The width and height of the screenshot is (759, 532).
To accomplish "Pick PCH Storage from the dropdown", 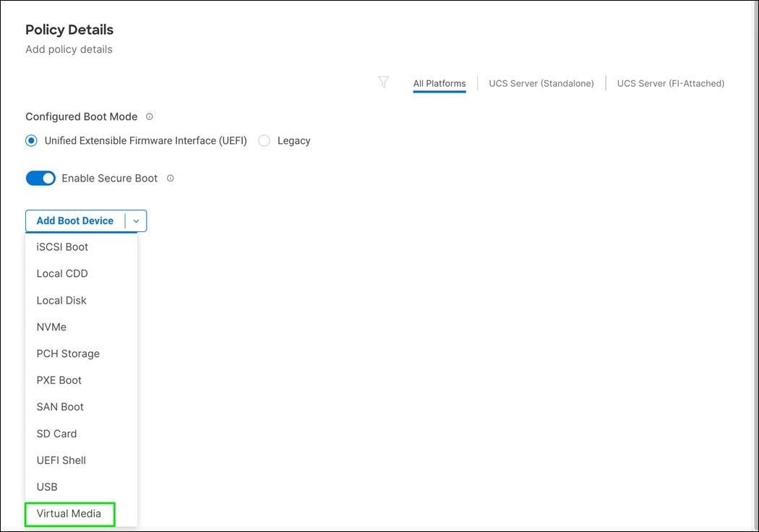I will coord(68,353).
